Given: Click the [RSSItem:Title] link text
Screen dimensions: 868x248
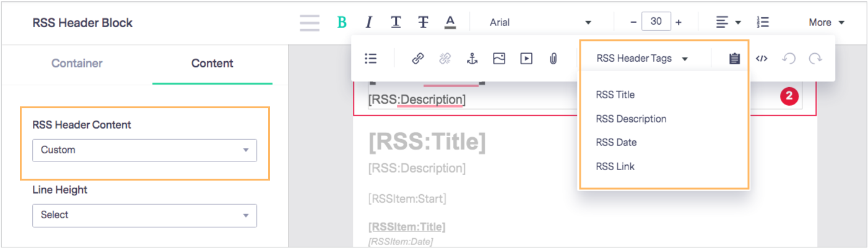Looking at the screenshot, I should coord(407,227).
